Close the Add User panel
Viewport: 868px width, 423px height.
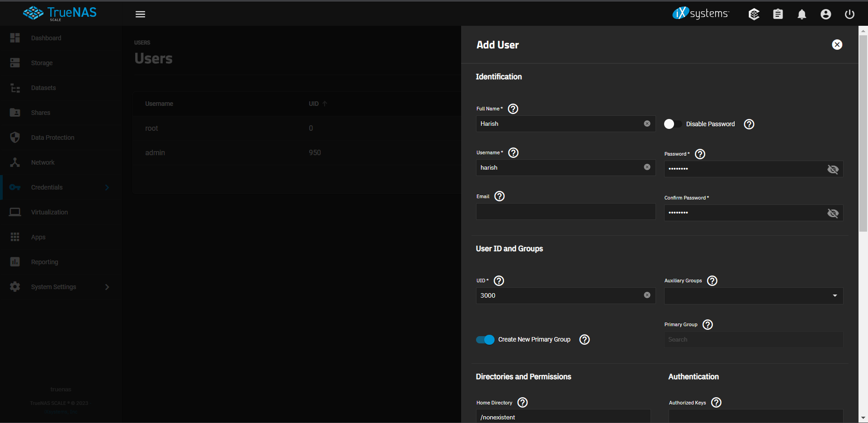837,44
